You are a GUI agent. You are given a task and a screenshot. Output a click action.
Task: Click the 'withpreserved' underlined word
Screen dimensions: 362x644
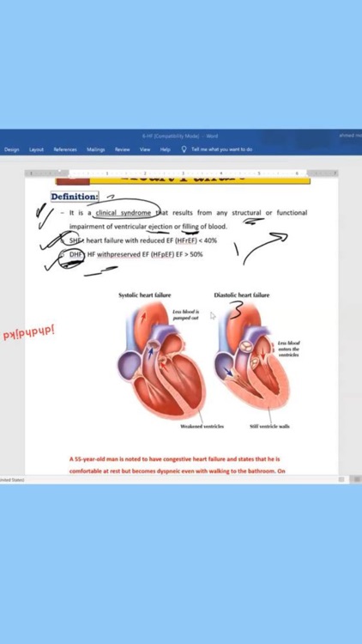[x=118, y=255]
